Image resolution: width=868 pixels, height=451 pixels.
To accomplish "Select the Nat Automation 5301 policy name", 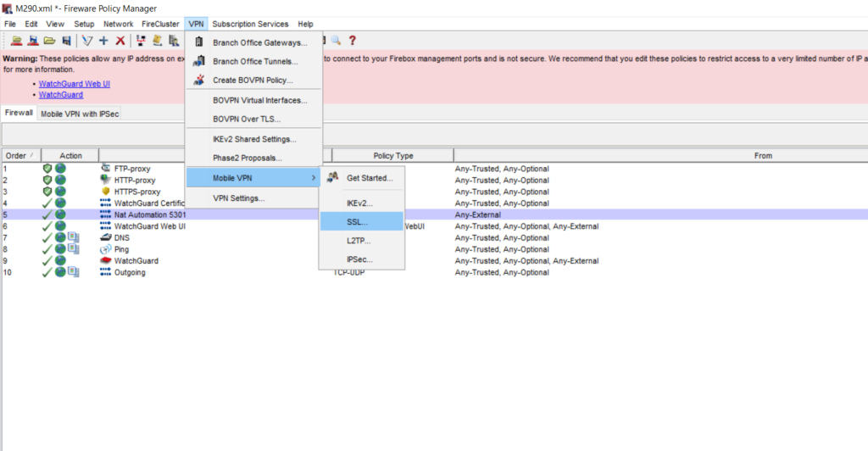I will coord(150,214).
